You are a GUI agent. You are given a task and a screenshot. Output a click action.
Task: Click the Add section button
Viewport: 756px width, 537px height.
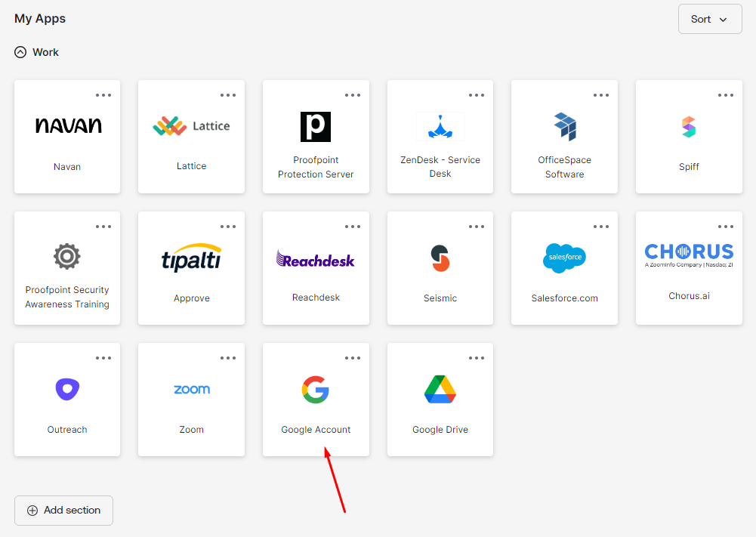click(x=63, y=511)
